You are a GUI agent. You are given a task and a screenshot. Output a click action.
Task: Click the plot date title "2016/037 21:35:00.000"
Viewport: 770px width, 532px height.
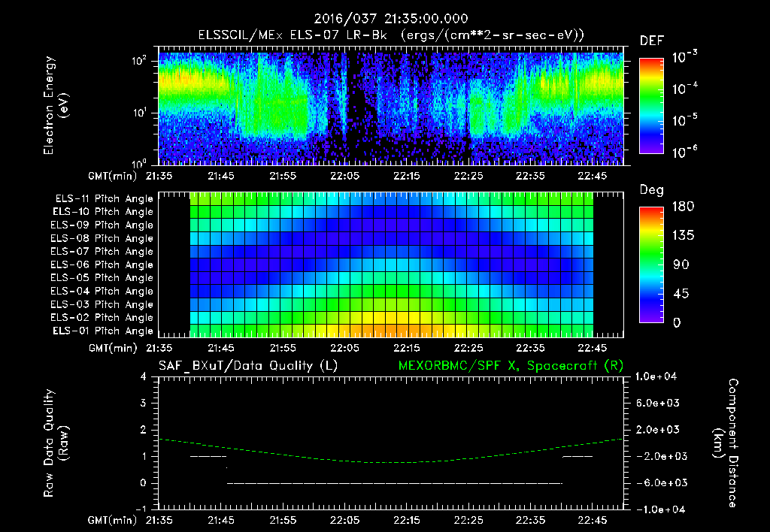[x=391, y=19]
